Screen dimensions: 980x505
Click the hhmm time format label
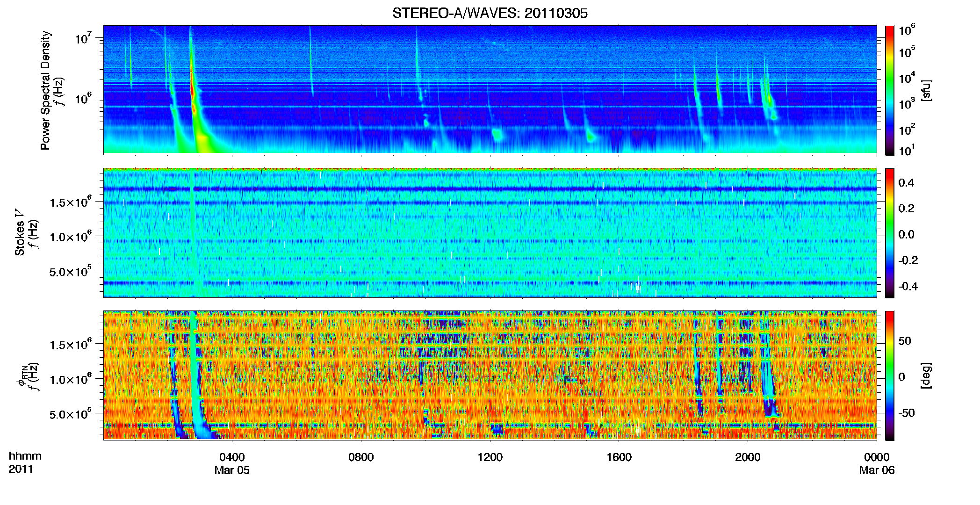[x=25, y=456]
